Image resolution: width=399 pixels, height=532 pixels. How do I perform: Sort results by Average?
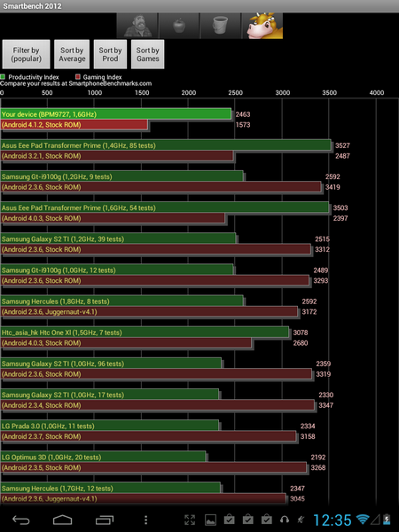coord(72,54)
